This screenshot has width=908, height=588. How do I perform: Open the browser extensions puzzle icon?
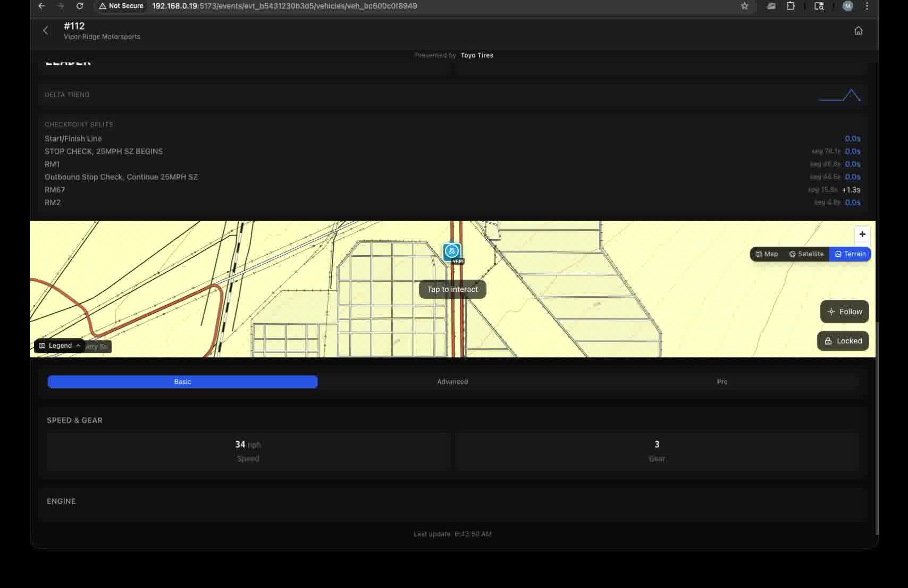[791, 6]
